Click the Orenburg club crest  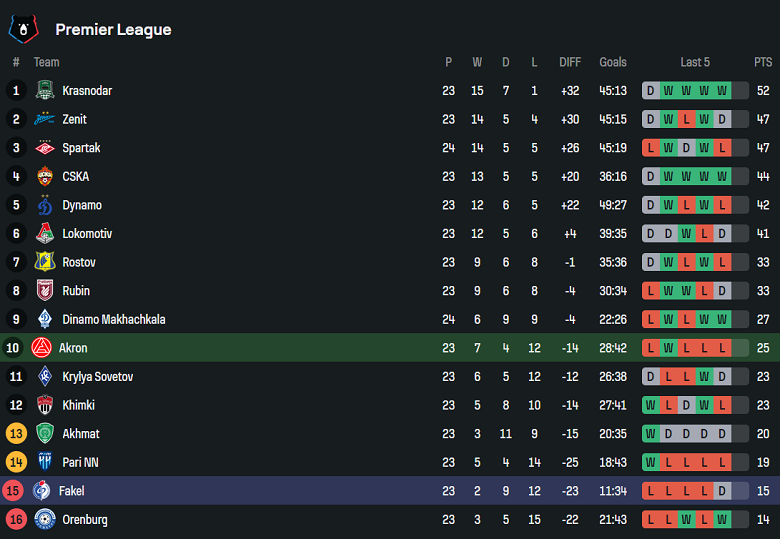tap(44, 520)
